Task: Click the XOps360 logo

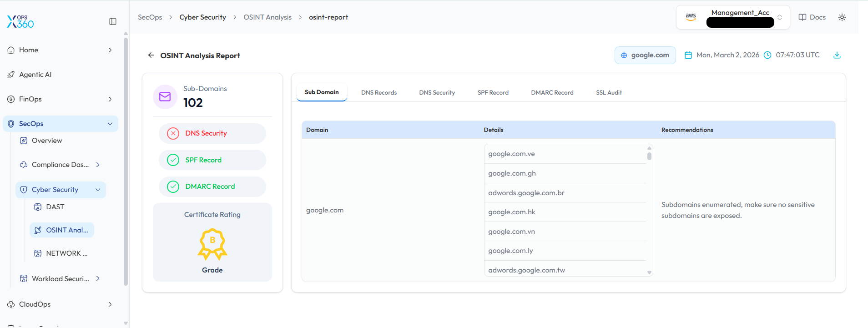Action: click(x=20, y=21)
